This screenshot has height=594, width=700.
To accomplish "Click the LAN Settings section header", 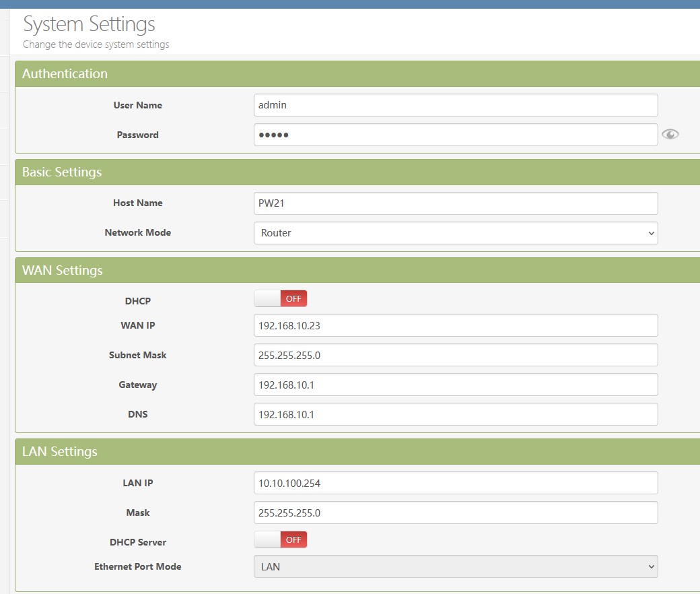I will (59, 451).
